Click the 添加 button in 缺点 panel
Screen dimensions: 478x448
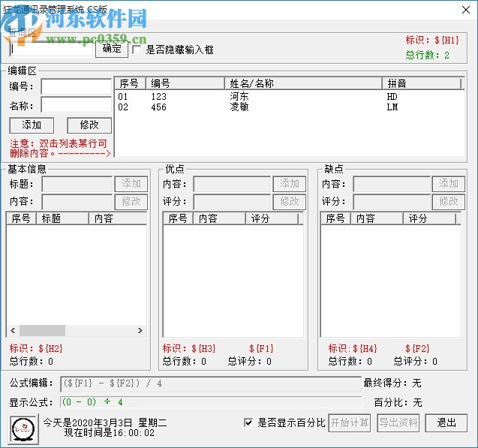pyautogui.click(x=449, y=184)
